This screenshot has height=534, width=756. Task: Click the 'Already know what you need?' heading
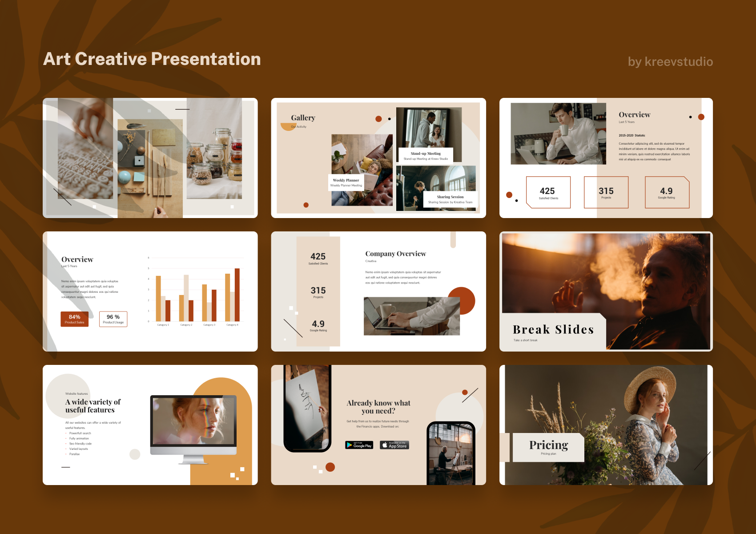[x=378, y=406]
